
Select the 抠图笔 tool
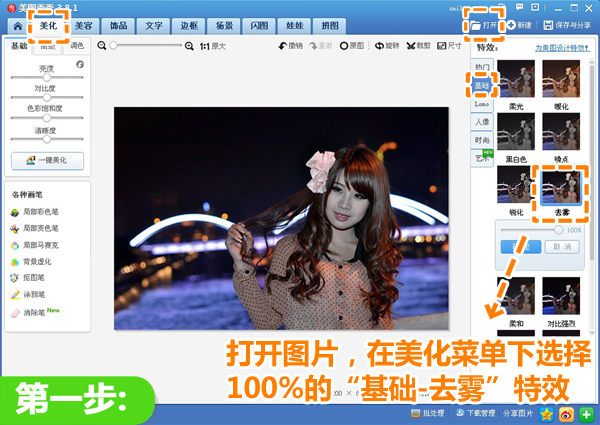pyautogui.click(x=28, y=278)
